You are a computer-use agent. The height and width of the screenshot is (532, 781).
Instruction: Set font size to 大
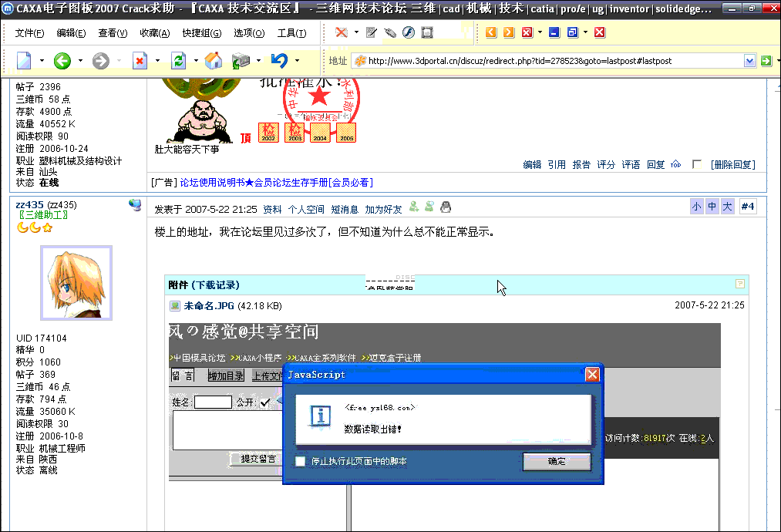pyautogui.click(x=728, y=207)
